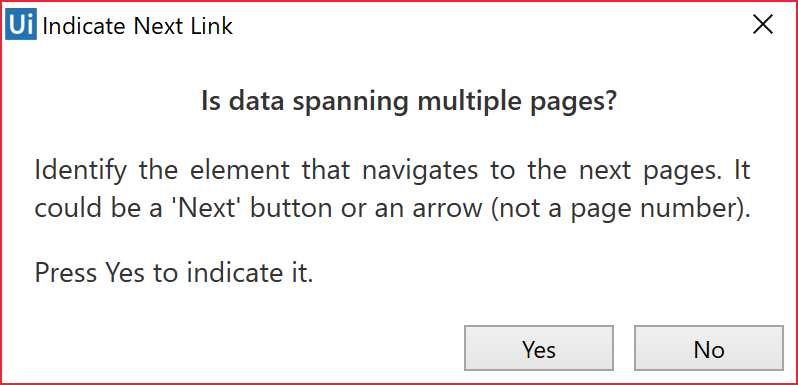Select the heading 'Is data spanning multiple pages?'
This screenshot has height=385, width=798.
click(409, 101)
